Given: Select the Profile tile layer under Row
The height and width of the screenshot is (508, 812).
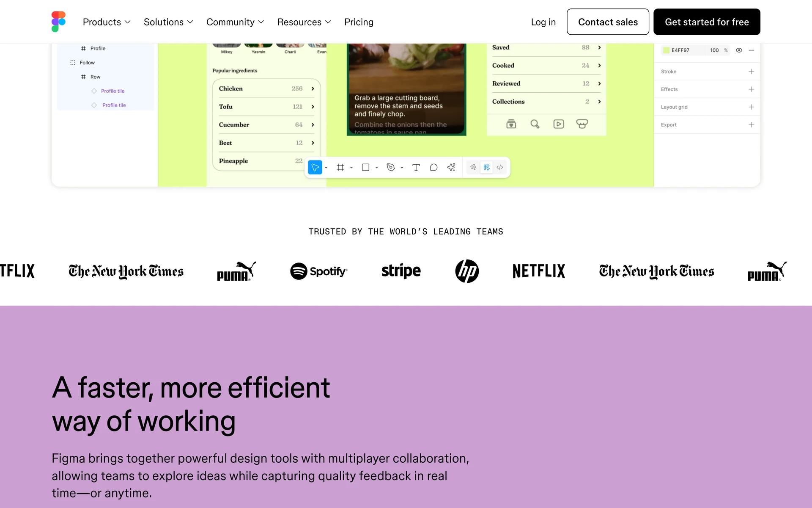Looking at the screenshot, I should [112, 91].
